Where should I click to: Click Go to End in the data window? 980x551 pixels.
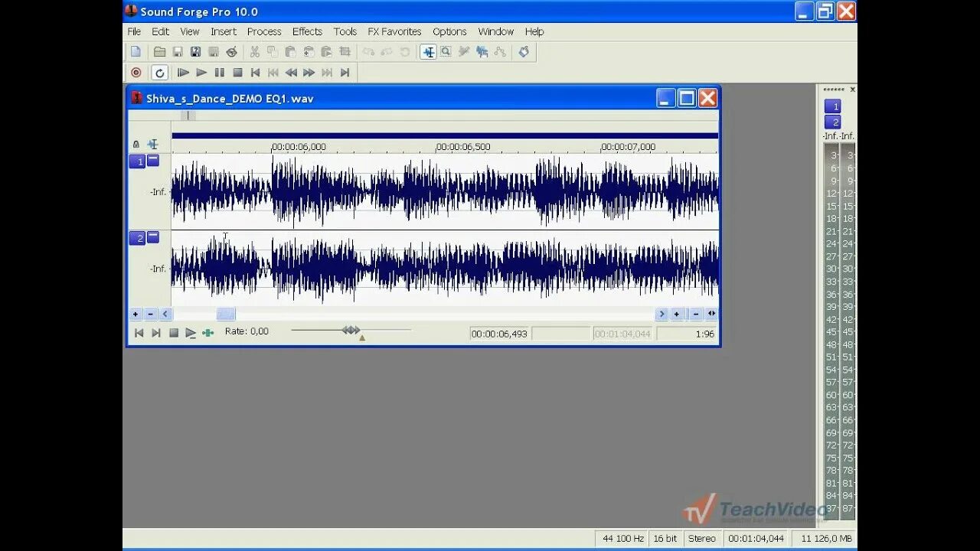click(156, 333)
